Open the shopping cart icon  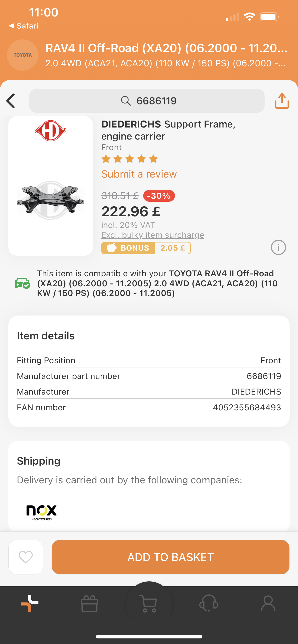tap(149, 604)
